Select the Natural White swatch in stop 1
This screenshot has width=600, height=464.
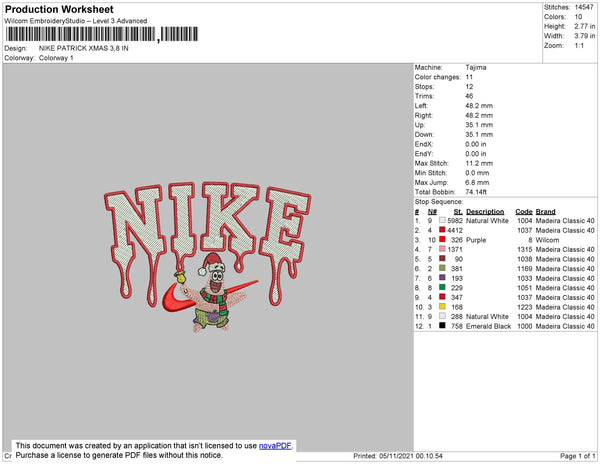[442, 220]
